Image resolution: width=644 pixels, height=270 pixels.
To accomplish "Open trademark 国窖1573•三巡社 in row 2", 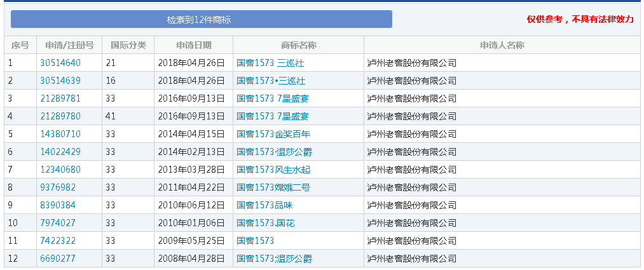I will (271, 81).
